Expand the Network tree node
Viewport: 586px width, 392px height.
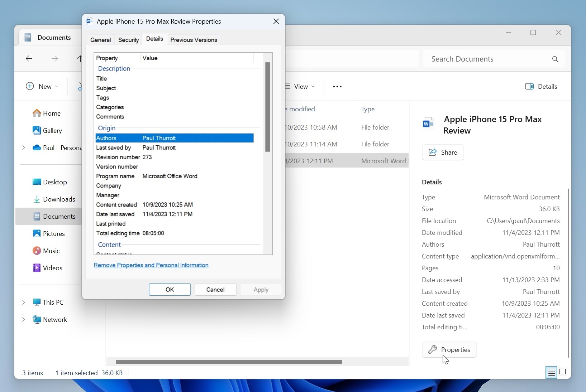point(24,320)
